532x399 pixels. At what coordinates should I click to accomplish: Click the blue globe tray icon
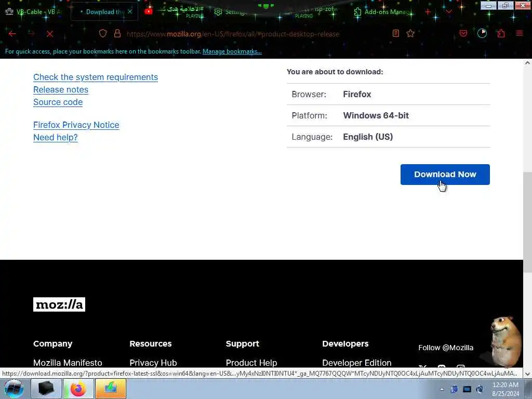click(x=480, y=389)
